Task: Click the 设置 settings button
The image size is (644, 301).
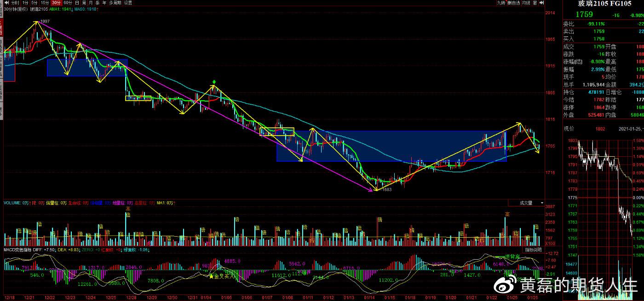Action: point(128,3)
